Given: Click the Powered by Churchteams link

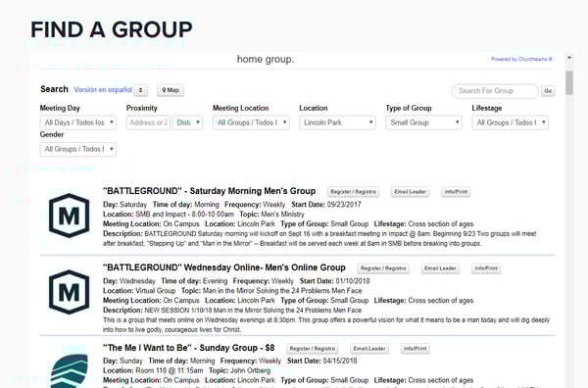Looking at the screenshot, I should [521, 59].
